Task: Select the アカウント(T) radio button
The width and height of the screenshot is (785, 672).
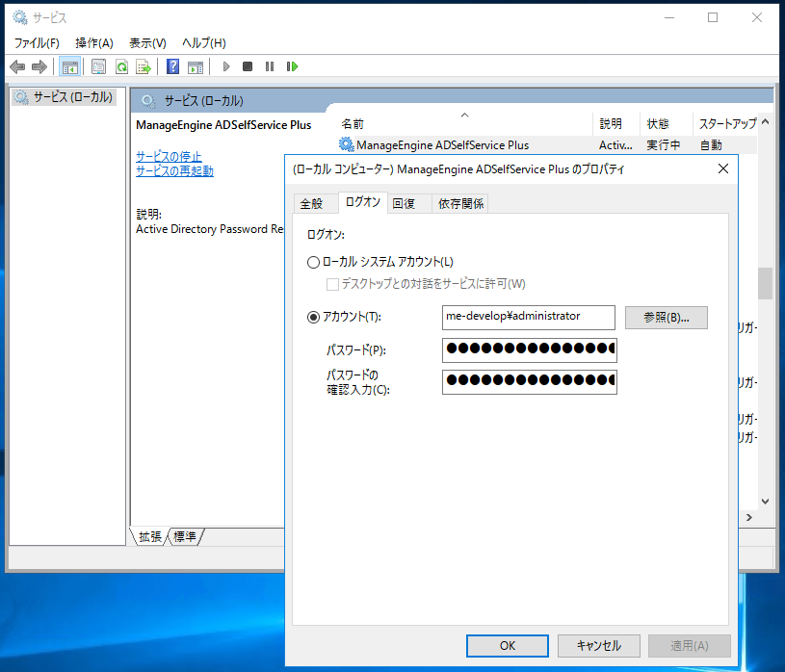Action: (x=313, y=318)
